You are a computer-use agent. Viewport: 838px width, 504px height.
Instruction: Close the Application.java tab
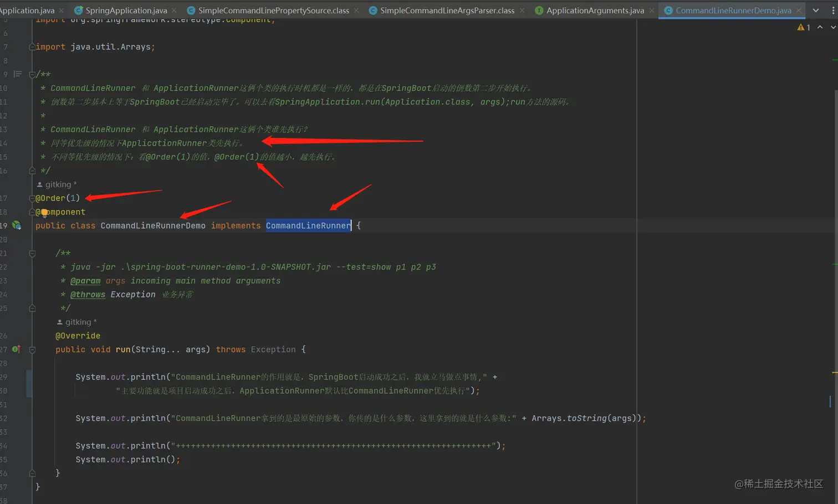pos(61,10)
